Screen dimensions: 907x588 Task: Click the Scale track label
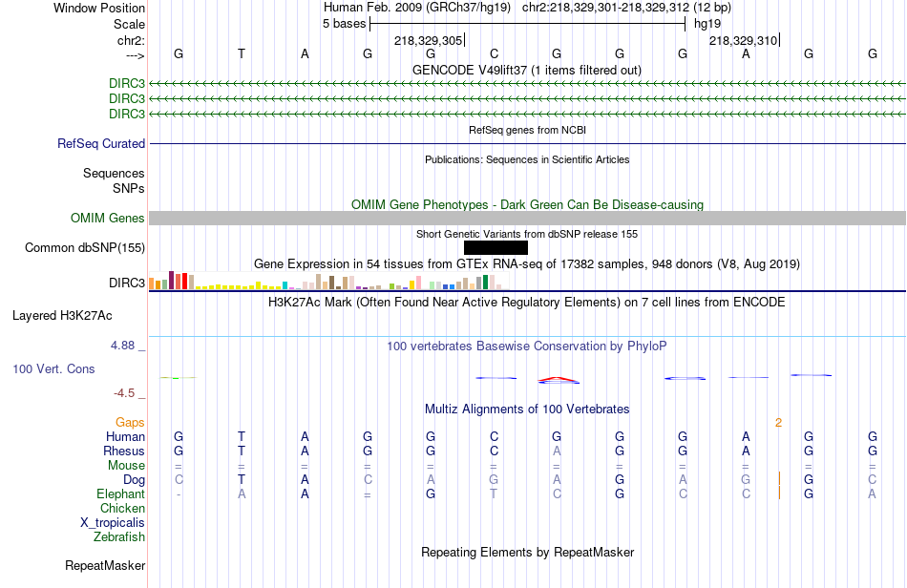(x=129, y=24)
